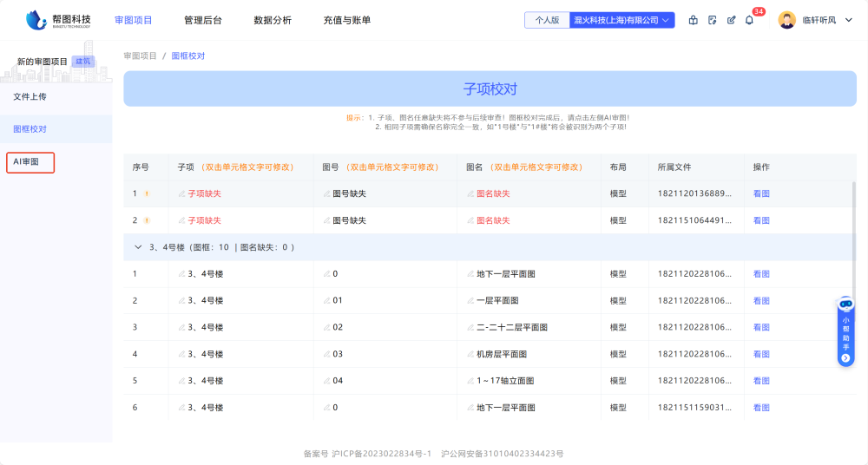Click edit pencil for row 2 子项缺失
This screenshot has width=868, height=465.
[x=181, y=220]
